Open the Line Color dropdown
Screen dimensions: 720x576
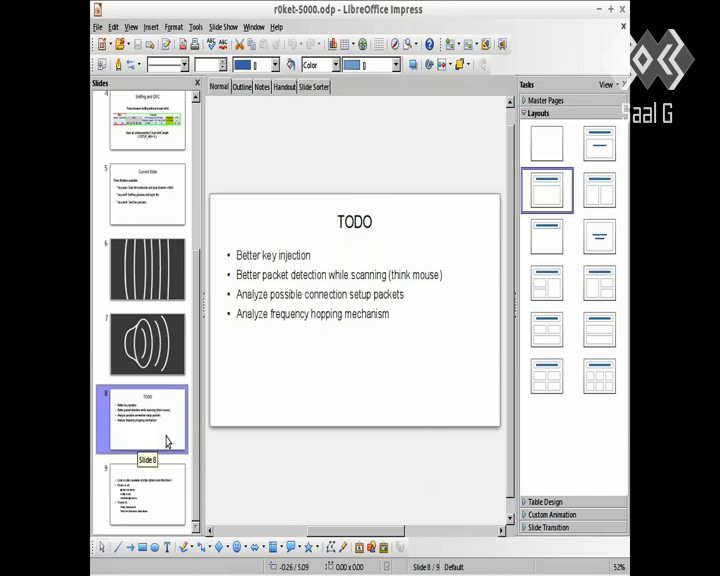click(275, 65)
